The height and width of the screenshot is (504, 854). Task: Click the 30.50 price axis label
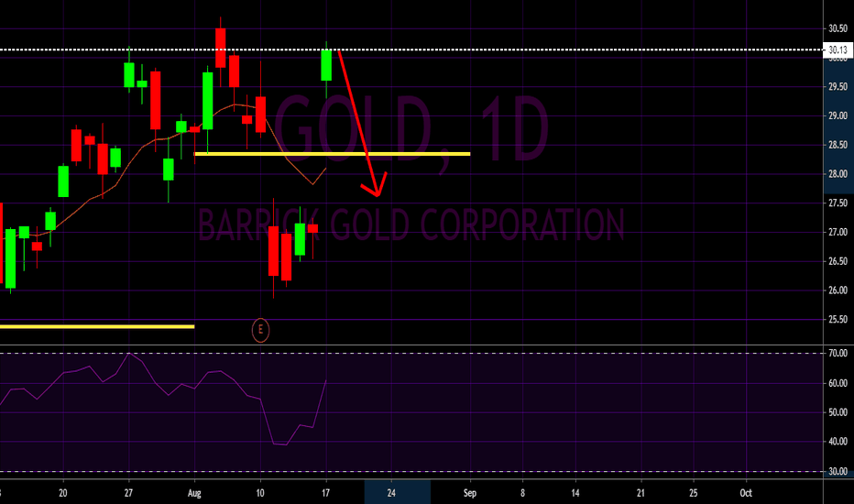(838, 28)
